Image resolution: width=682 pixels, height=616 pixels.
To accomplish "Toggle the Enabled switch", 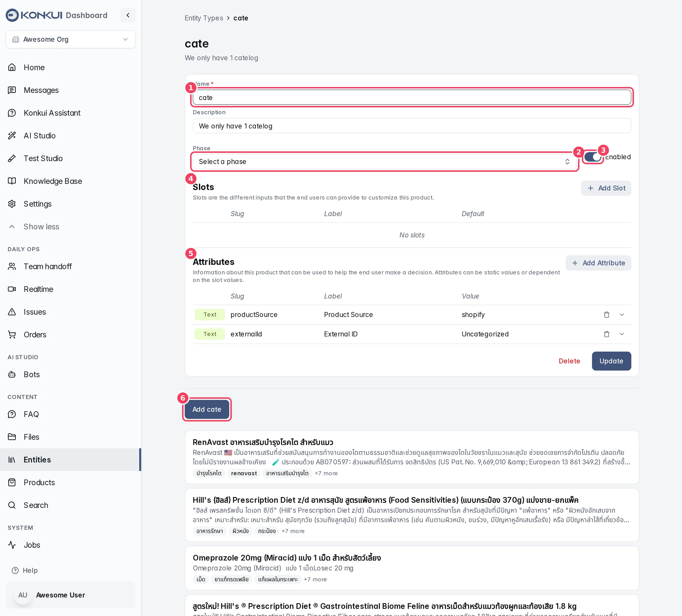I will click(592, 157).
